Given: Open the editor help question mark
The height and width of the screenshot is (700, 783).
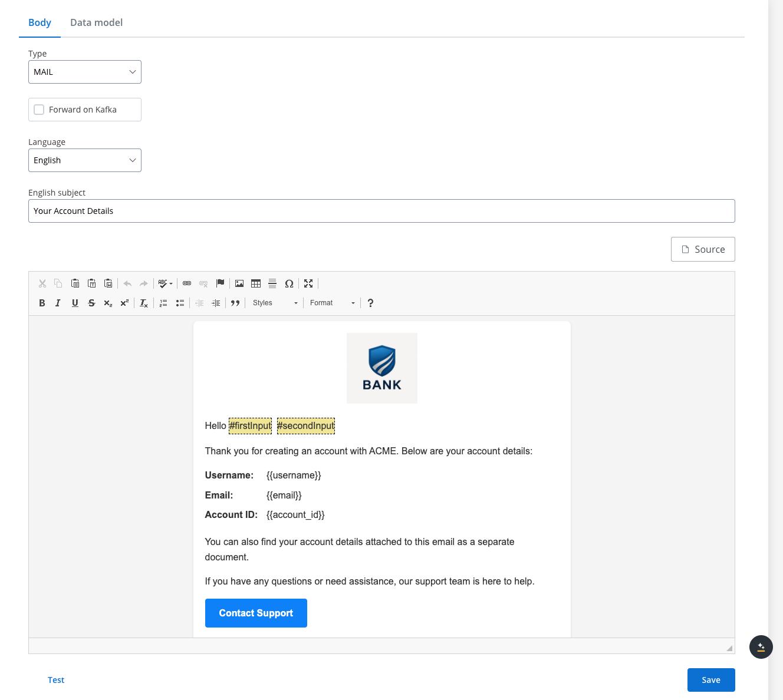Looking at the screenshot, I should pos(370,303).
